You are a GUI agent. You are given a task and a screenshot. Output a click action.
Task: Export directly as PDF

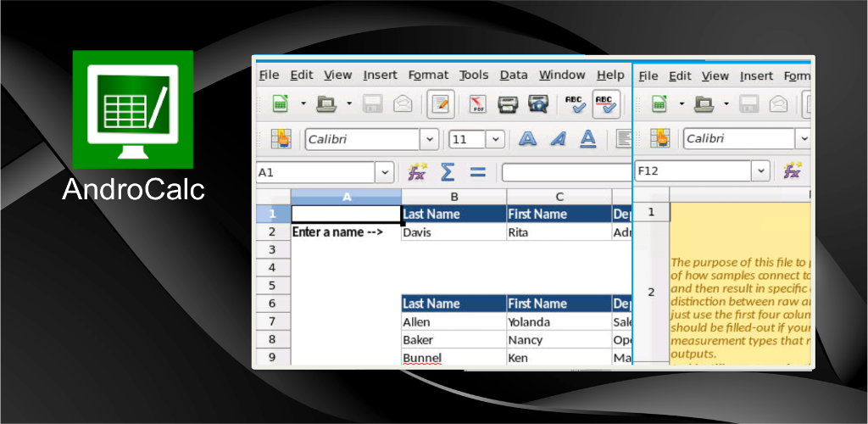click(477, 103)
